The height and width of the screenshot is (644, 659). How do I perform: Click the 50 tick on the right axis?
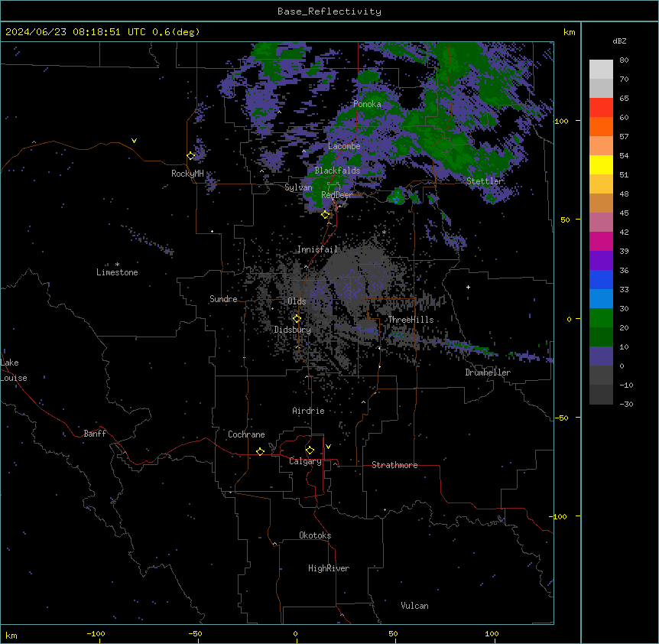tap(565, 220)
